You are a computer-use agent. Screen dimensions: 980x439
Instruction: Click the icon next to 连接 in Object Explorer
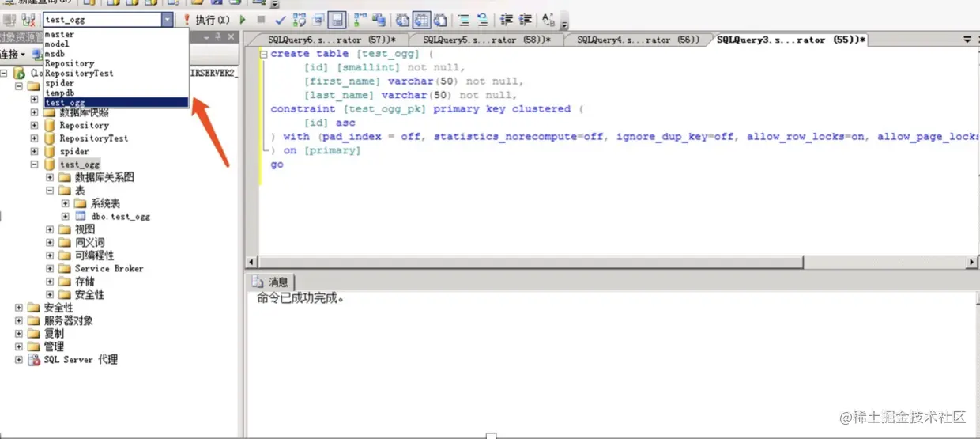click(36, 55)
